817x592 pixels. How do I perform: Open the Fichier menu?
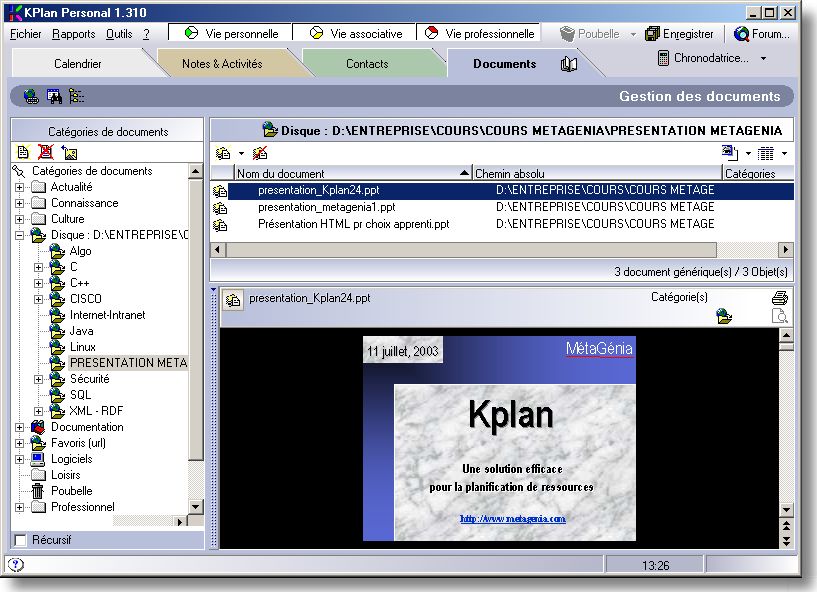(26, 34)
